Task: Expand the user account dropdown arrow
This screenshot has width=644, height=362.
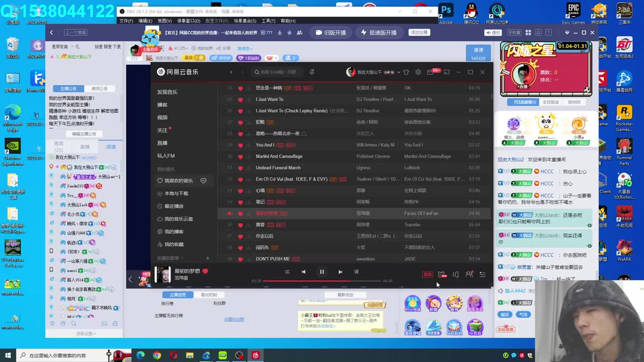Action: [x=398, y=72]
